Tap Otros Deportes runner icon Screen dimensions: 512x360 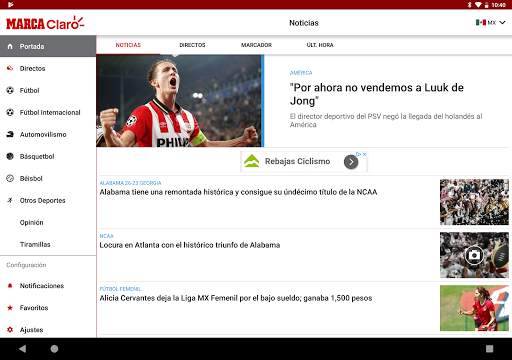tap(10, 200)
